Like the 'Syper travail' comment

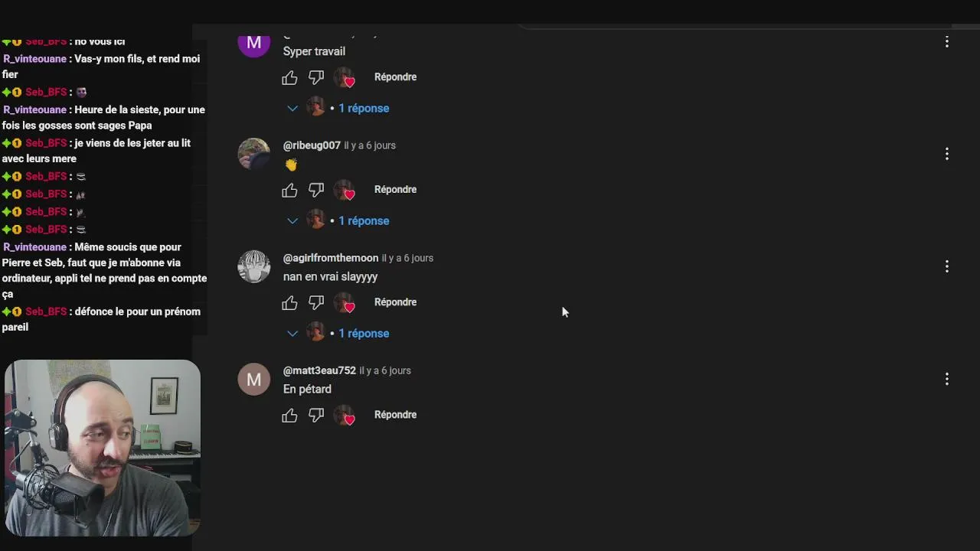coord(289,77)
